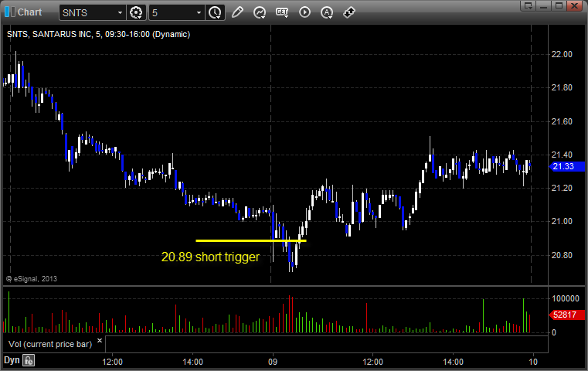Close the Vol study pane
This screenshot has height=371, width=588.
tap(100, 341)
